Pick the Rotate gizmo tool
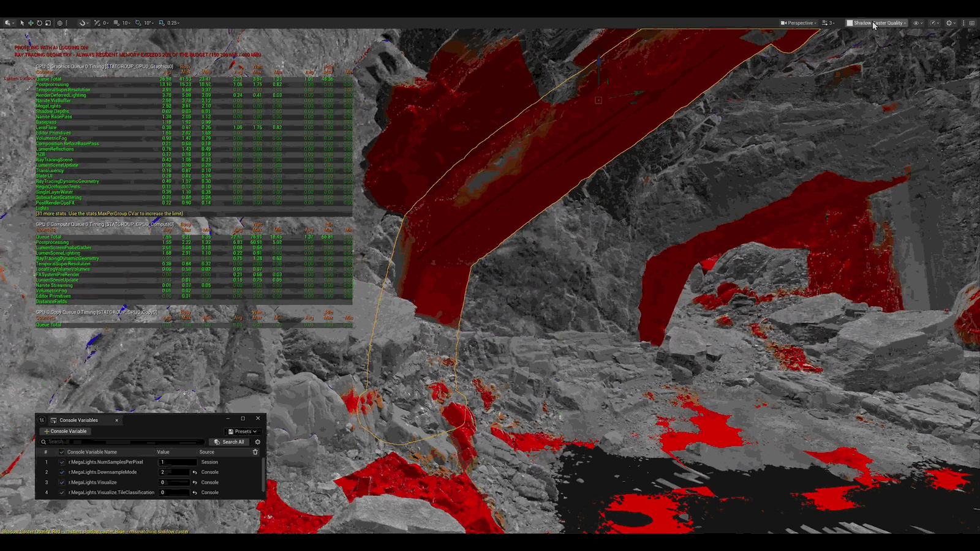Viewport: 980px width, 551px height. point(39,23)
